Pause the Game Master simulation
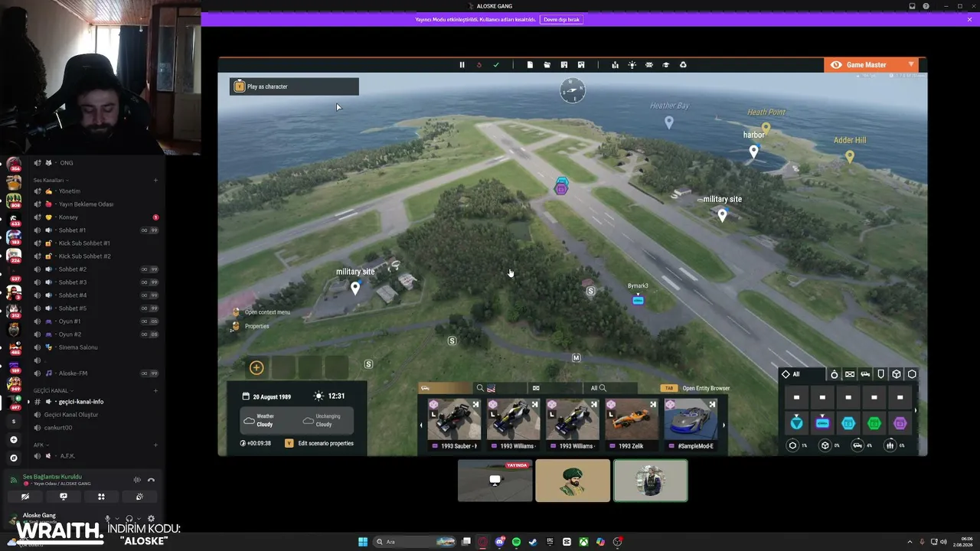Viewport: 980px width, 551px height. click(x=462, y=65)
